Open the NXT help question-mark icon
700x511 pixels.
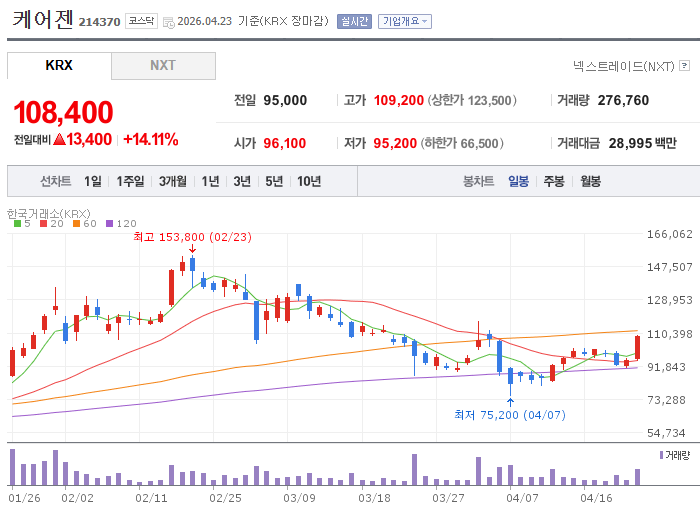coord(684,66)
